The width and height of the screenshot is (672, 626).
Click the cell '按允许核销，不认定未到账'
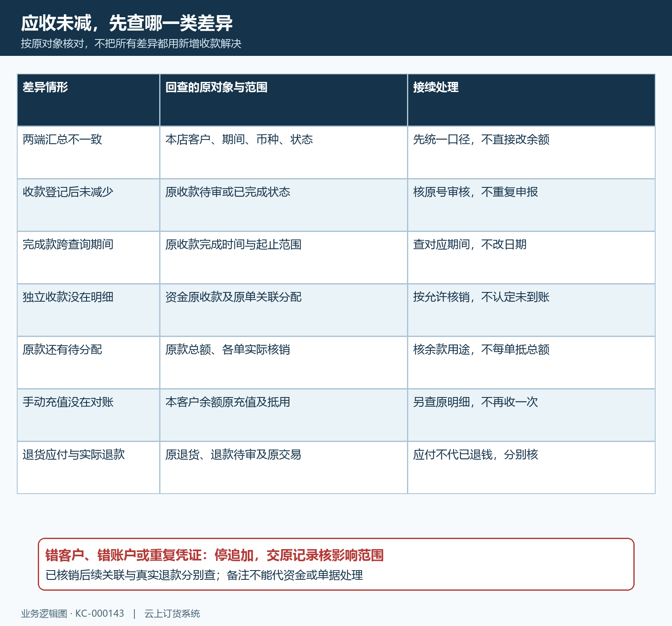click(x=531, y=310)
